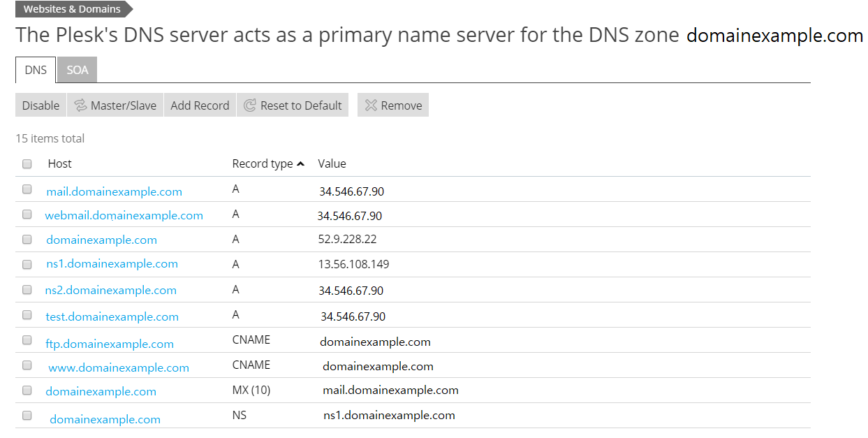This screenshot has height=438, width=868.
Task: Open the ftp.domainexample.com host link
Action: [x=110, y=344]
